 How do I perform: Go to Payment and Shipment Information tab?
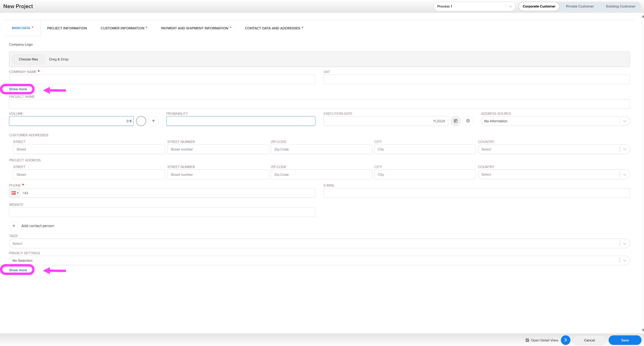(196, 28)
